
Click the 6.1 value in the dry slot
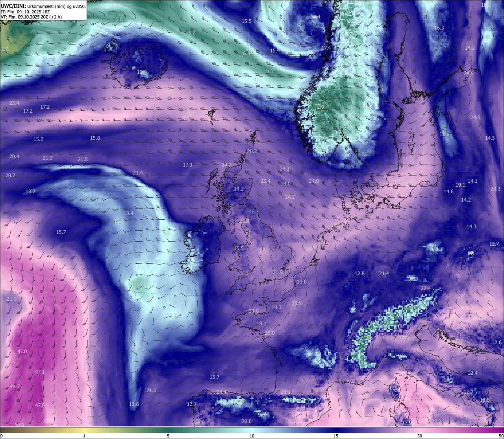270,70
